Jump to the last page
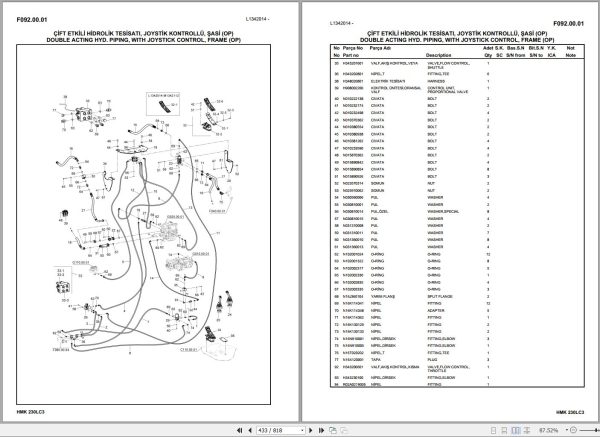Screen dimensions: 600x437 pos(321,430)
